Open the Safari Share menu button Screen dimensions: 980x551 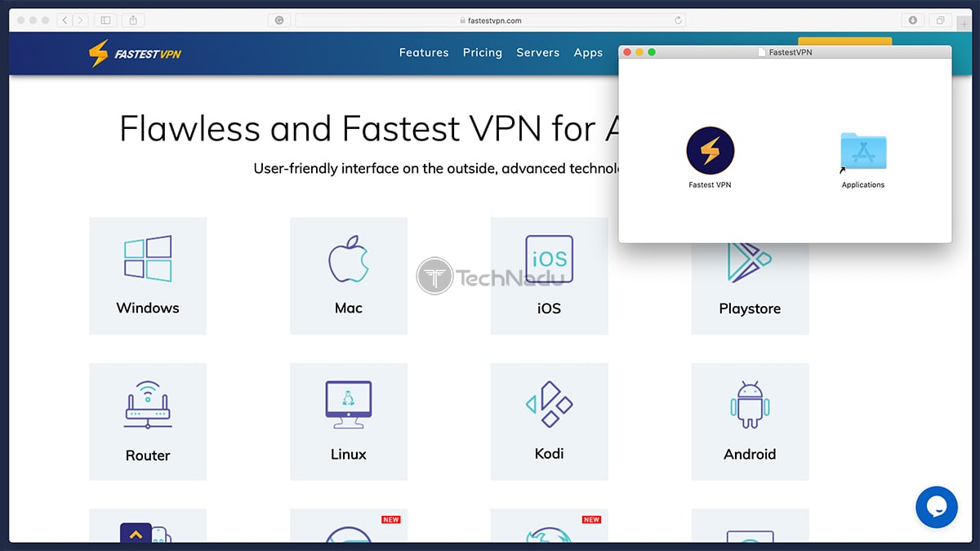tap(134, 20)
